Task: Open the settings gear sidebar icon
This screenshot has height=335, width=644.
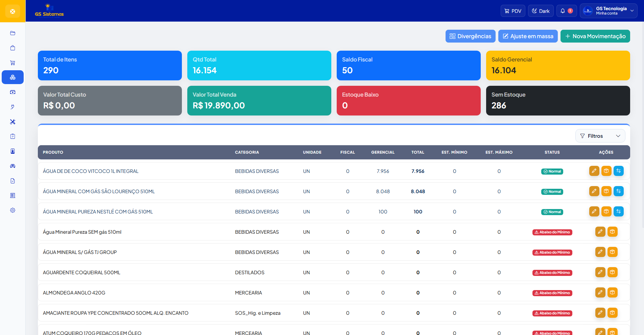Action: (x=13, y=210)
